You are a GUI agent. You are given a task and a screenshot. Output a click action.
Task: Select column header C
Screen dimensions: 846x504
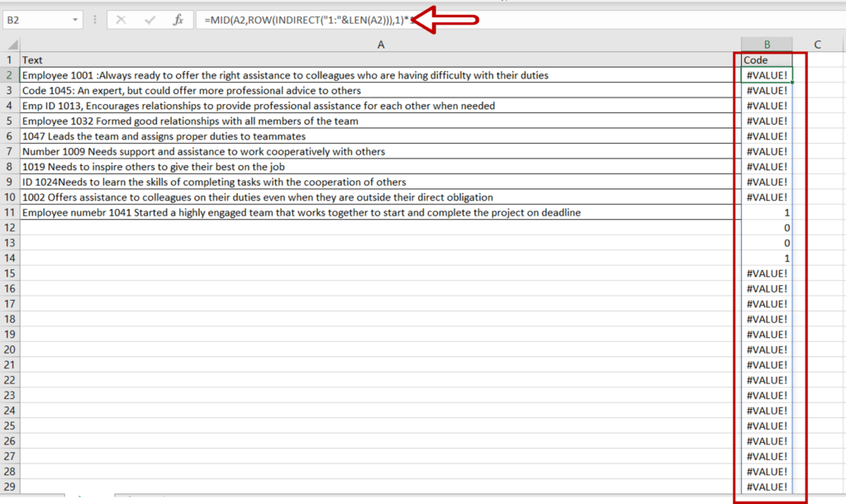pos(817,44)
